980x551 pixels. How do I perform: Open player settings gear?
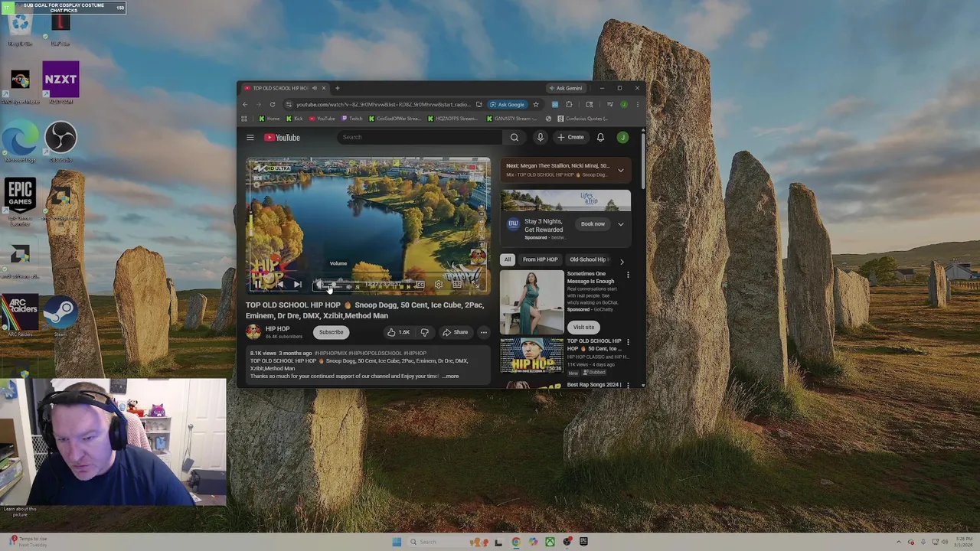pyautogui.click(x=438, y=285)
